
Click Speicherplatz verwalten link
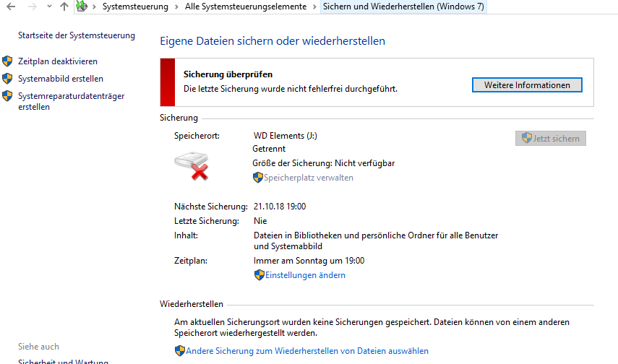click(x=308, y=178)
